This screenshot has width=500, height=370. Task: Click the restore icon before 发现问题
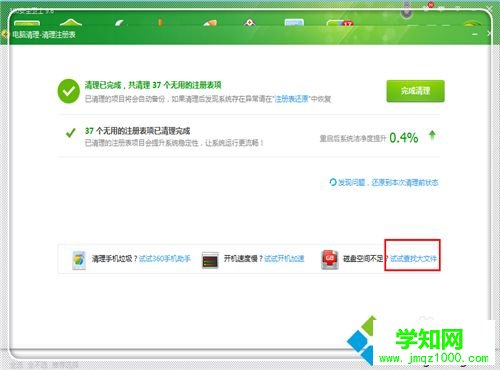tap(333, 182)
